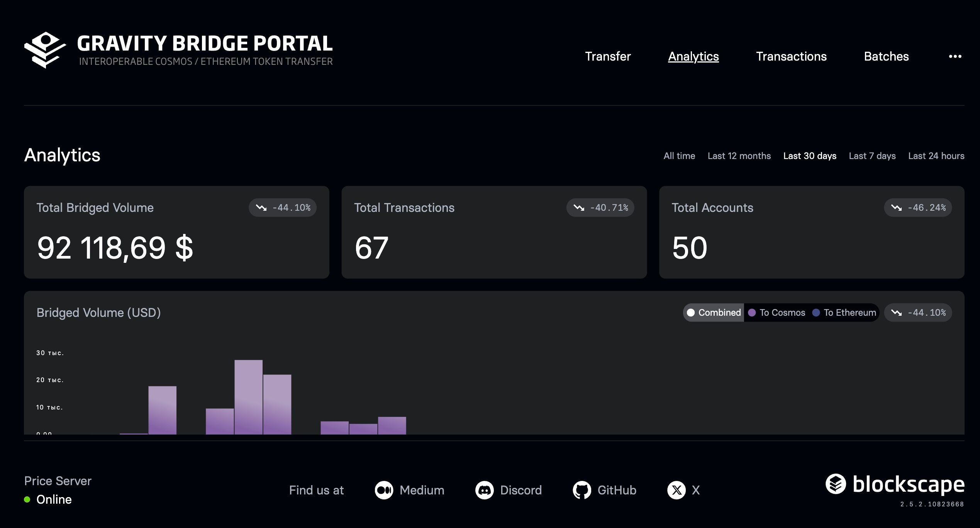
Task: Open the Medium icon link
Action: tap(384, 490)
